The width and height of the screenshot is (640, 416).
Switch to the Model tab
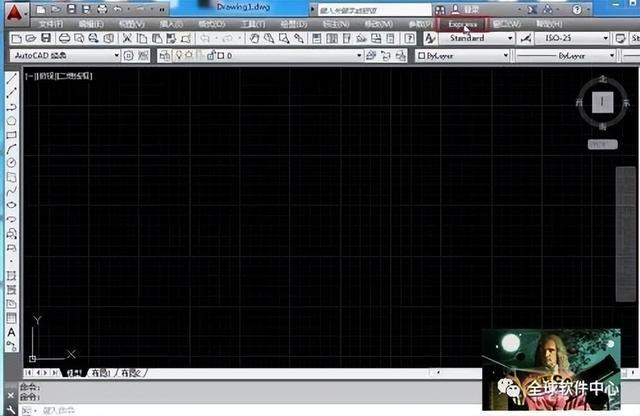click(x=74, y=373)
